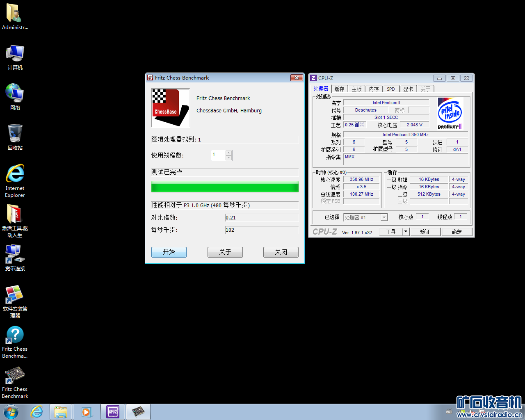Click the Internet Explorer taskbar icon
Screen dimensions: 525x420
[37, 412]
